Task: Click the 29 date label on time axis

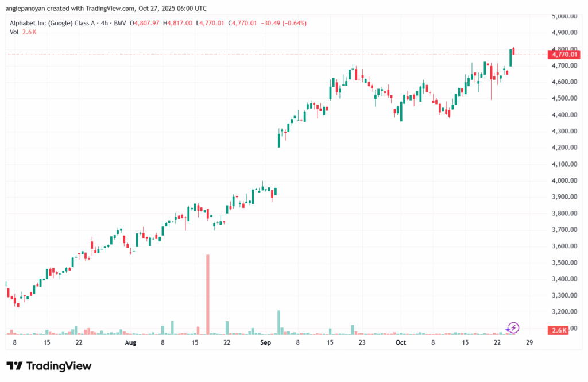Action: [529, 343]
